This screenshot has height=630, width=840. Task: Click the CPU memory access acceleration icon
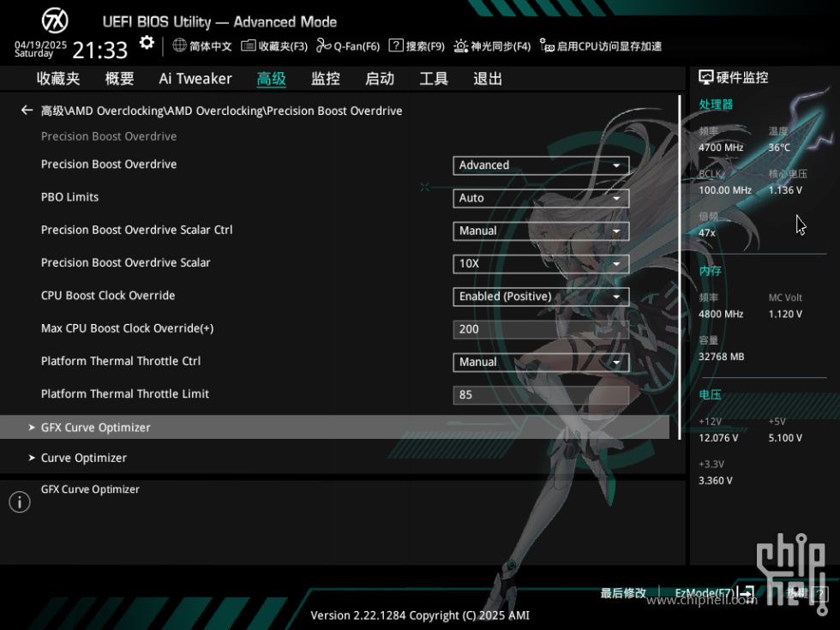coord(547,46)
